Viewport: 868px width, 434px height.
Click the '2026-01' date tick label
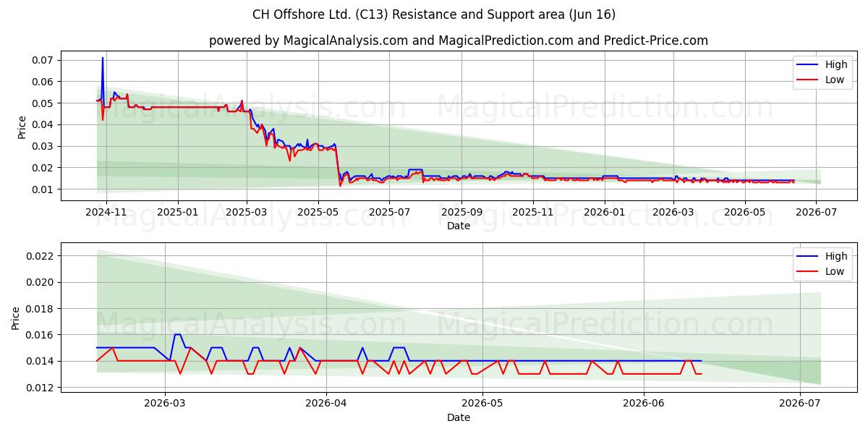click(604, 212)
